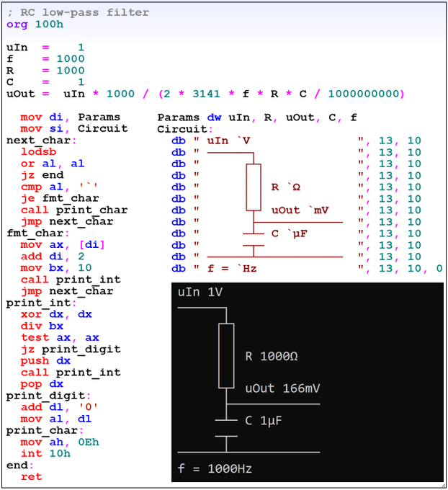Screen dimensions: 448x490
Task: Click the 'mov di, Params' instruction
Action: (x=71, y=117)
